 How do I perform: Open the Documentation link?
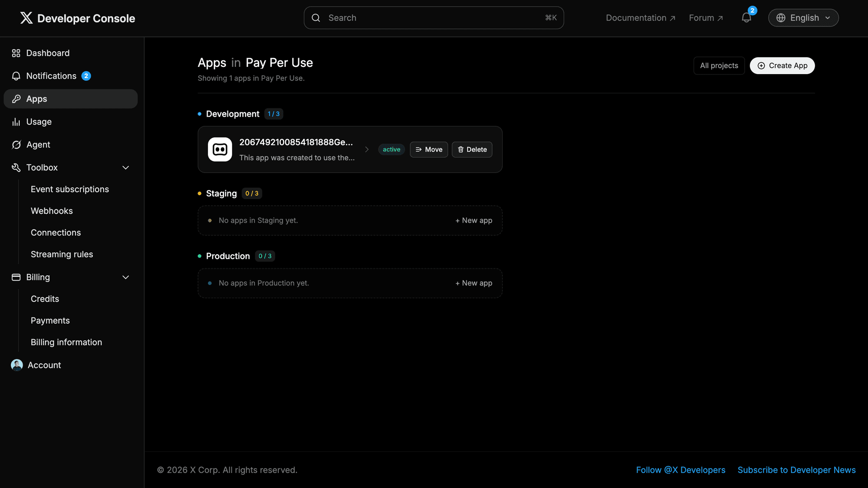641,18
